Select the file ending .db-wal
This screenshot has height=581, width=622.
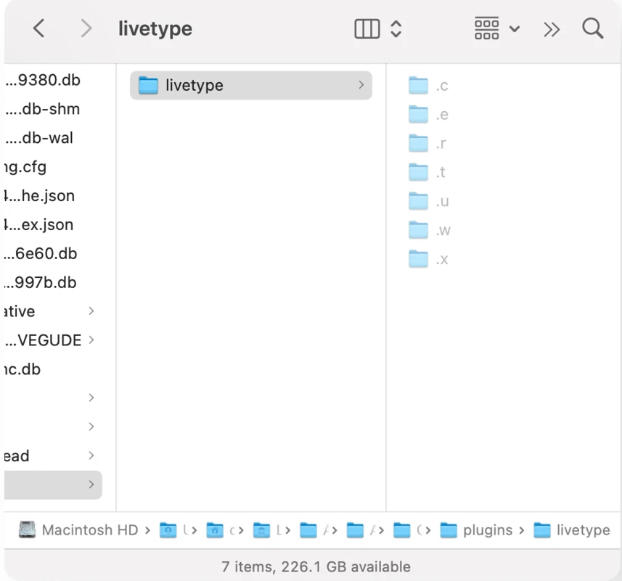pos(39,138)
